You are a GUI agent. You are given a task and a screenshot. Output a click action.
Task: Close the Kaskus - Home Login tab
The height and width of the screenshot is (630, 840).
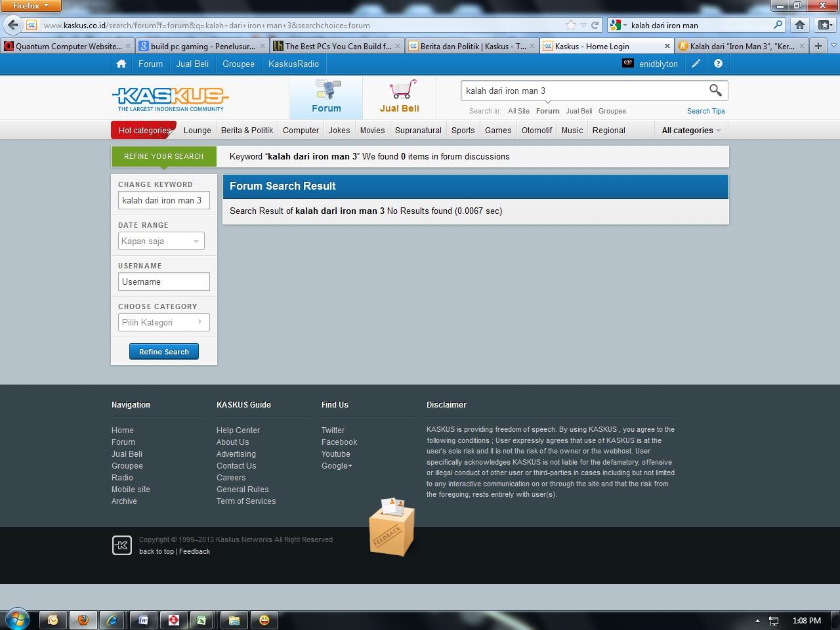(x=667, y=46)
